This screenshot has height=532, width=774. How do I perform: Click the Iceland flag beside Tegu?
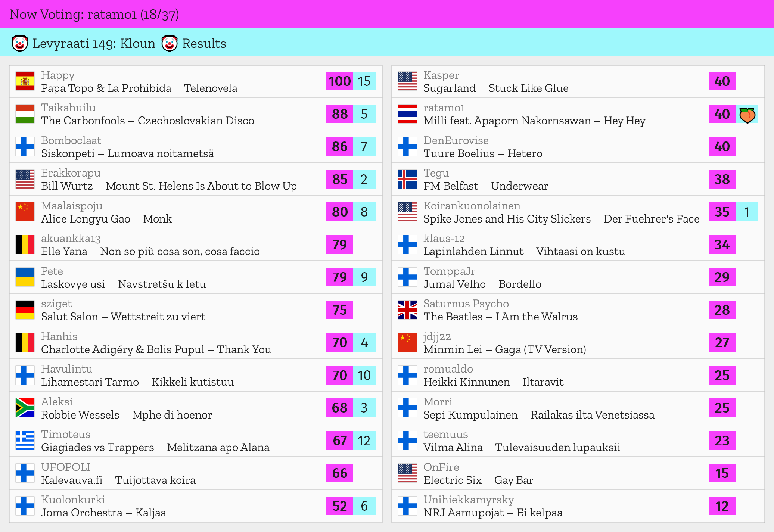pos(407,180)
